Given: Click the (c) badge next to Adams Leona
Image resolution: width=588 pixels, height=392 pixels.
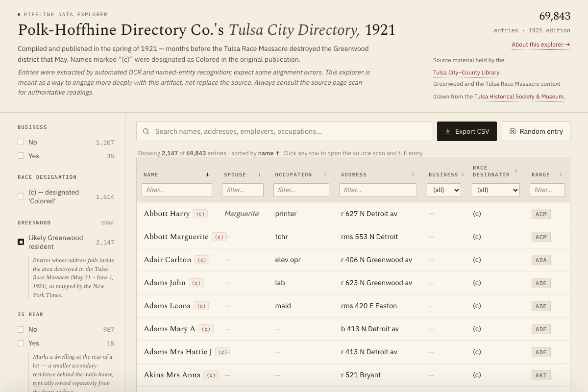Looking at the screenshot, I should point(201,306).
